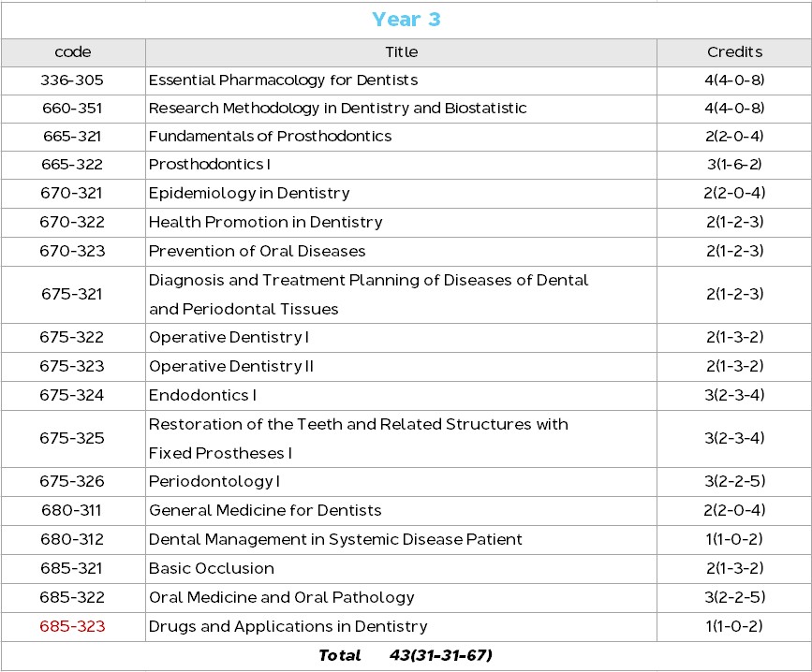Select Dental Management in Systemic Disease Patient

click(x=335, y=540)
